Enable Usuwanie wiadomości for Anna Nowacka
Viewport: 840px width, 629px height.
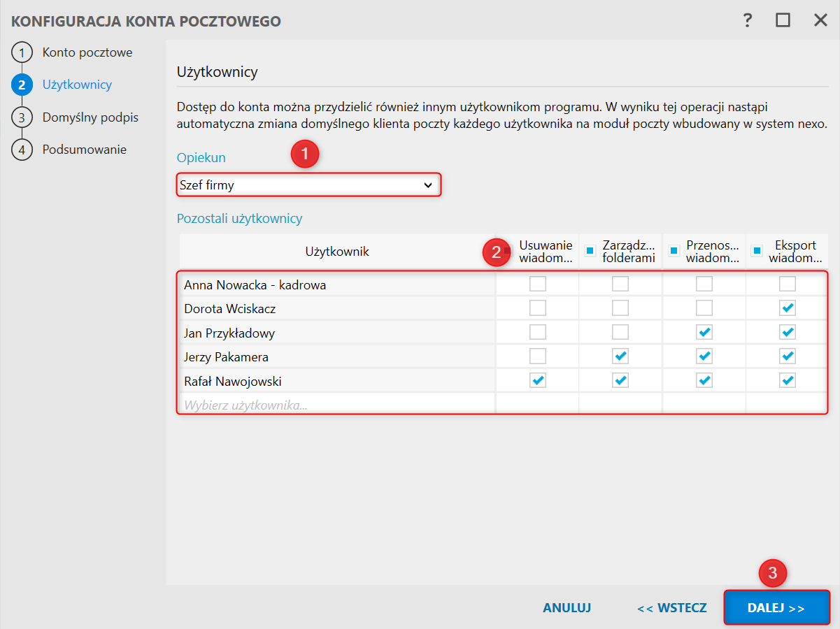pyautogui.click(x=537, y=284)
